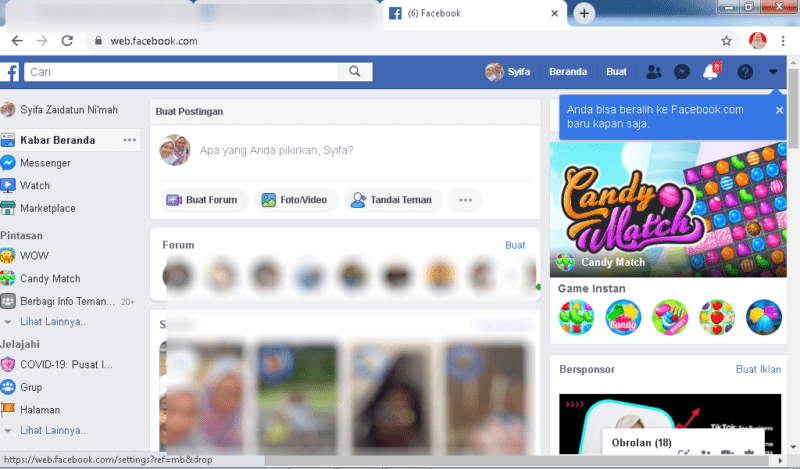Open Grup in Jelajahi section
800x469 pixels.
[x=31, y=387]
